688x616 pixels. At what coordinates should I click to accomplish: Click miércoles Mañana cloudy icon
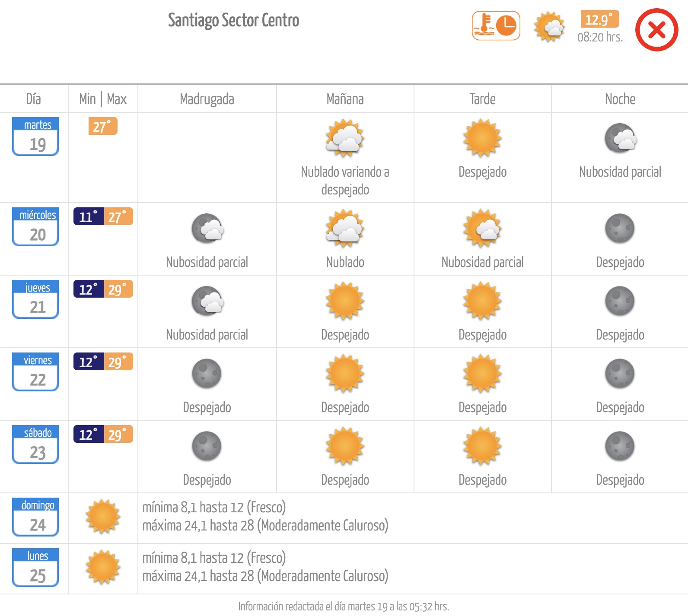pyautogui.click(x=345, y=229)
